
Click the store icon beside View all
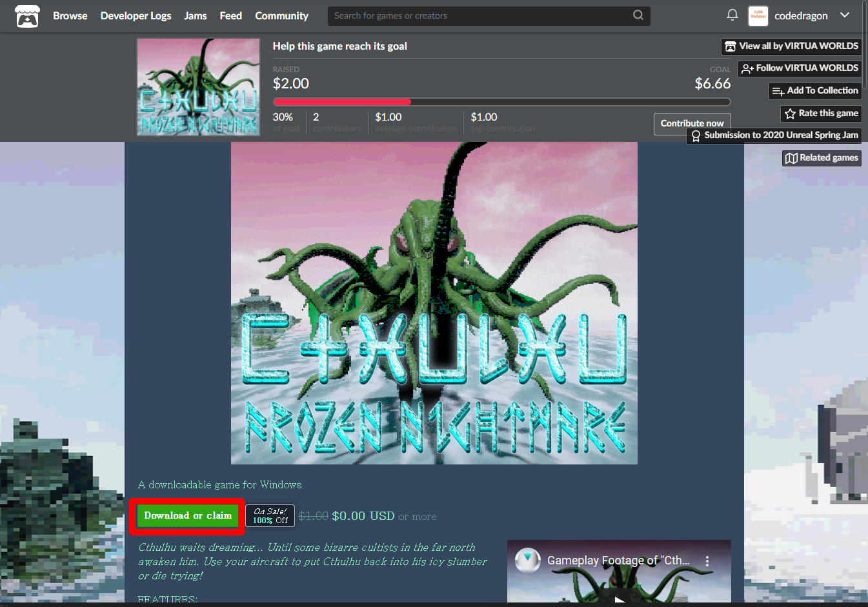pyautogui.click(x=731, y=46)
